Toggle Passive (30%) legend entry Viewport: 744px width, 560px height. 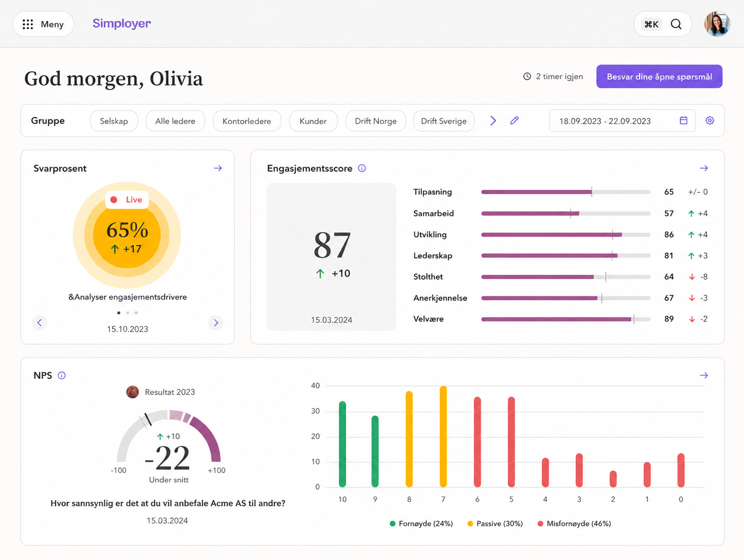click(x=495, y=523)
